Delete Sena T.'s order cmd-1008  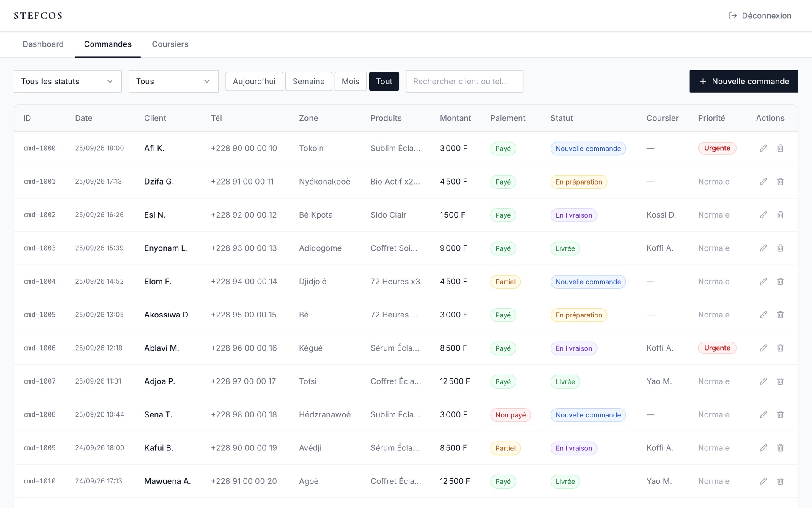coord(780,414)
